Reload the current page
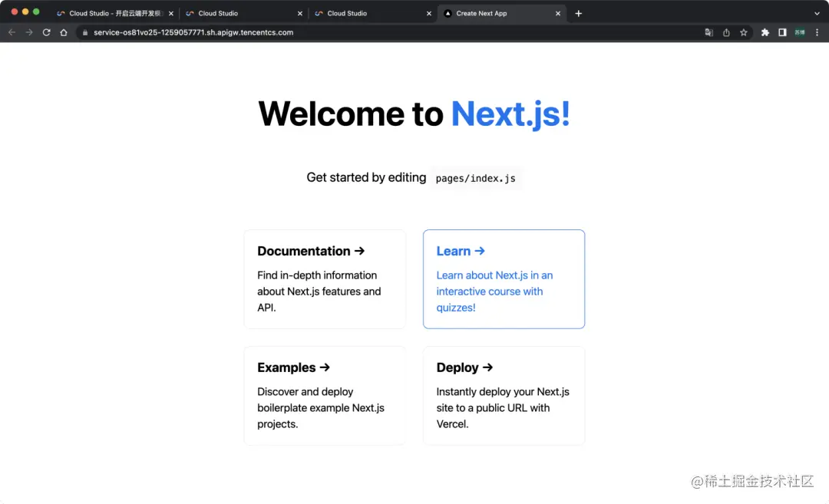This screenshot has width=829, height=504. pyautogui.click(x=47, y=32)
